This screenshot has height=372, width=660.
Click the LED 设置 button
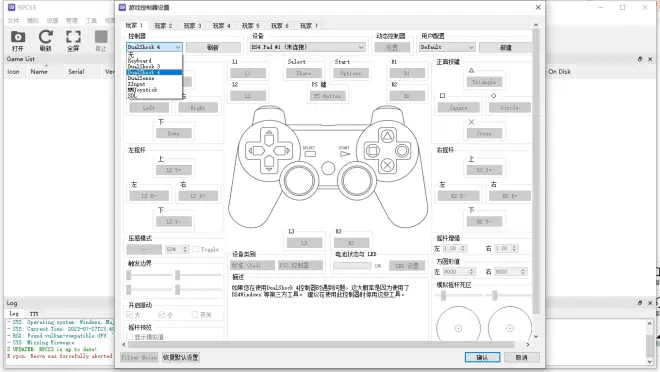tap(407, 266)
